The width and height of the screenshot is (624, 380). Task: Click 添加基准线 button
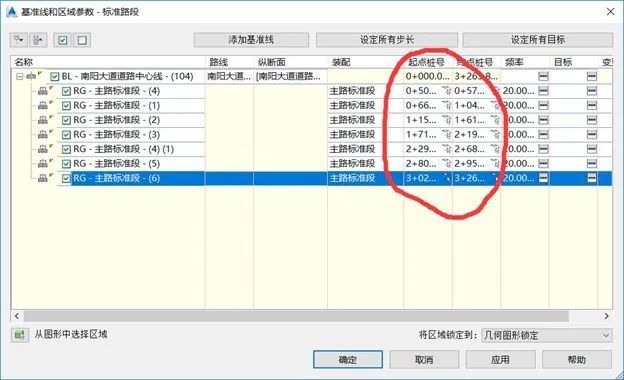pos(251,40)
